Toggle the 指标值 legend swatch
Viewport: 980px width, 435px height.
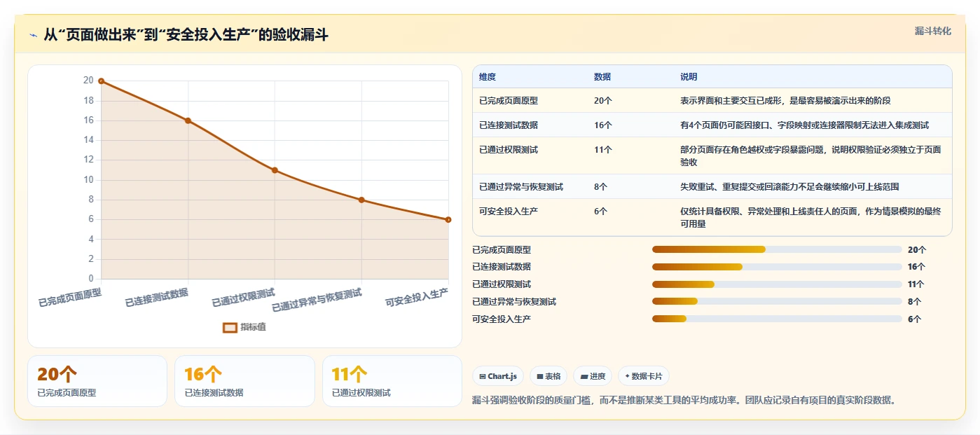[230, 327]
